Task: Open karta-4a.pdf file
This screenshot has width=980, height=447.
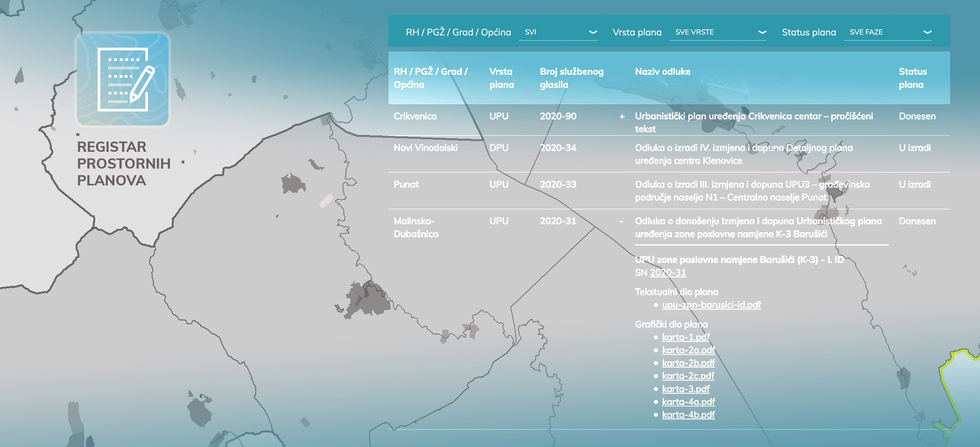Action: click(x=688, y=402)
